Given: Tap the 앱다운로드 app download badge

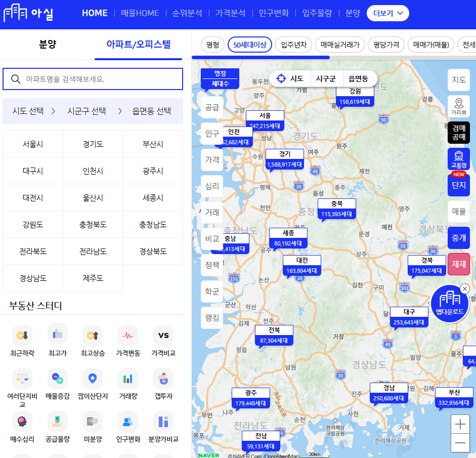Looking at the screenshot, I should click(x=450, y=304).
